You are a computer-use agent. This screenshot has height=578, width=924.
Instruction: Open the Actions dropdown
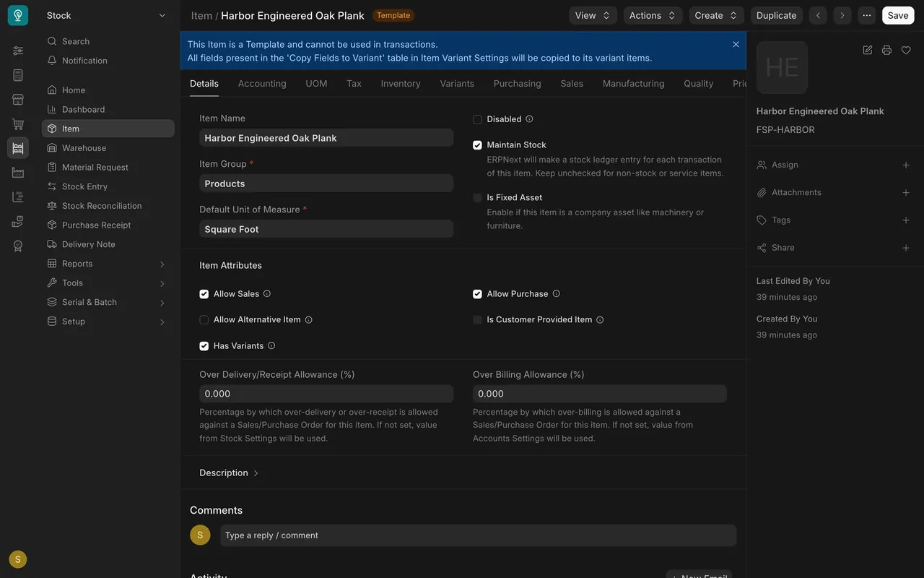click(653, 15)
